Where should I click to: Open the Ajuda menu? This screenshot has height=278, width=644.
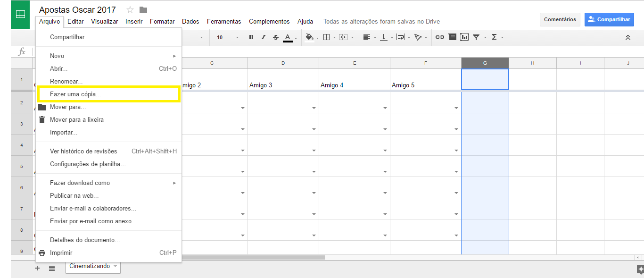(x=305, y=21)
